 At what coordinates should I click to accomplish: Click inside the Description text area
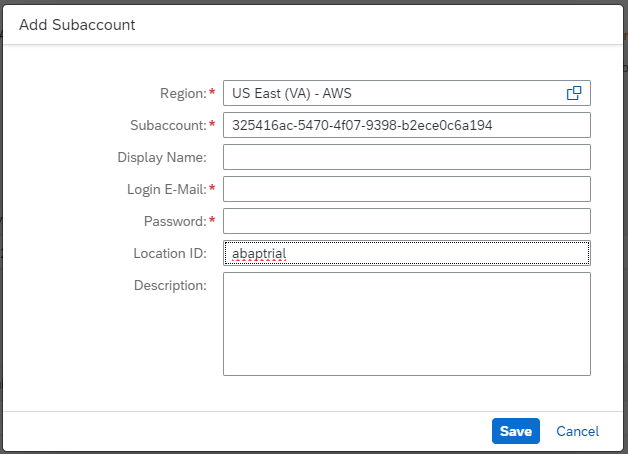pyautogui.click(x=406, y=323)
